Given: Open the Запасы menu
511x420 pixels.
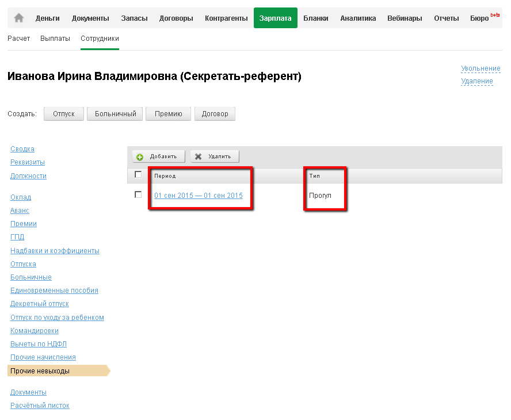Looking at the screenshot, I should pyautogui.click(x=134, y=18).
